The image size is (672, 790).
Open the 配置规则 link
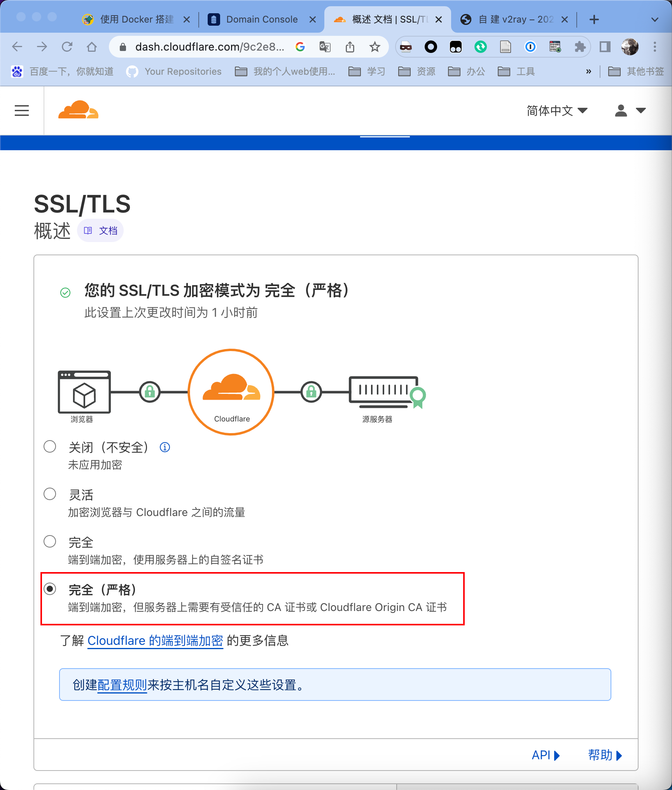pyautogui.click(x=122, y=685)
